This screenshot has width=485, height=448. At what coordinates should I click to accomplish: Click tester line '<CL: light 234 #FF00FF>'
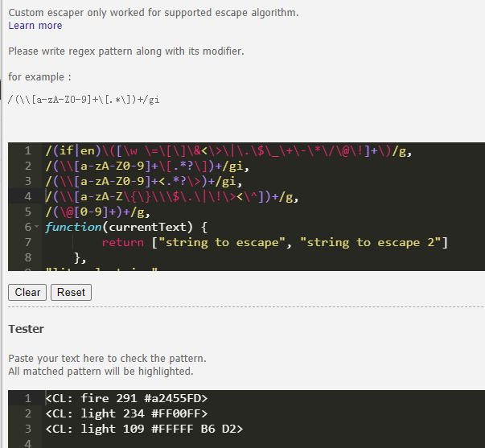126,413
